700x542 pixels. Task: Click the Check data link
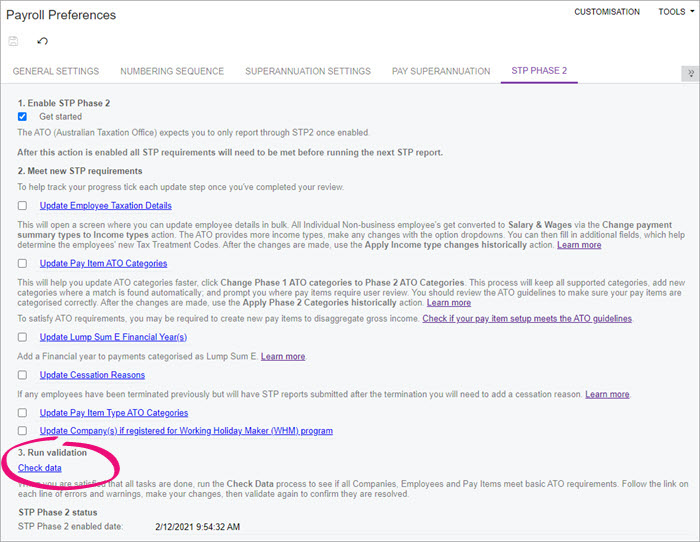[x=40, y=468]
